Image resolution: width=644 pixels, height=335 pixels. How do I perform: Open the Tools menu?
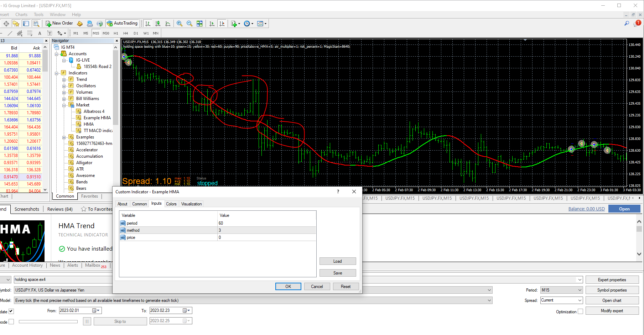coord(38,15)
